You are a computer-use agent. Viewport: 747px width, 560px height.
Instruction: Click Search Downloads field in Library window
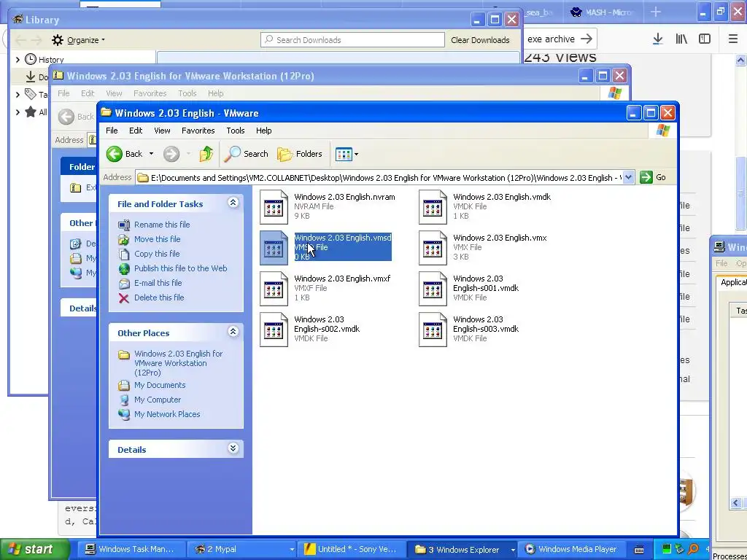tap(352, 40)
